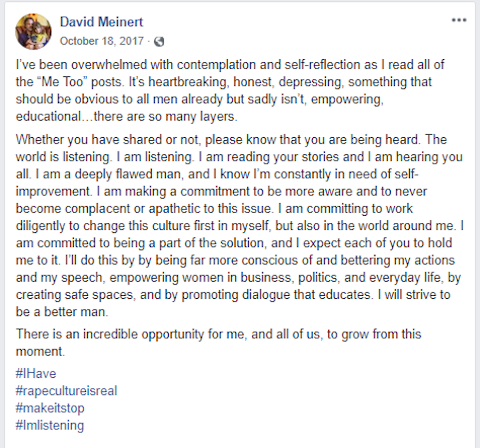
Task: Click the phrase "creating safe spaces"
Action: pos(74,295)
